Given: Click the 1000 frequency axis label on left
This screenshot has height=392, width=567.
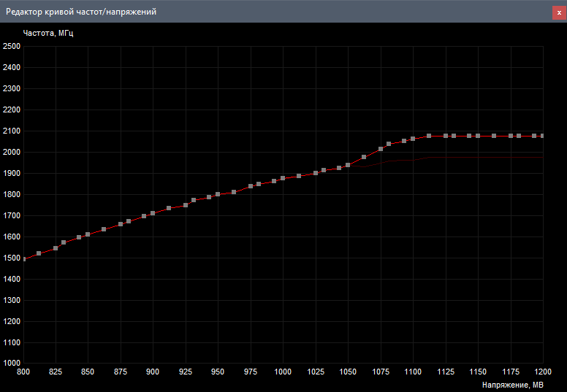Looking at the screenshot, I should click(x=12, y=363).
